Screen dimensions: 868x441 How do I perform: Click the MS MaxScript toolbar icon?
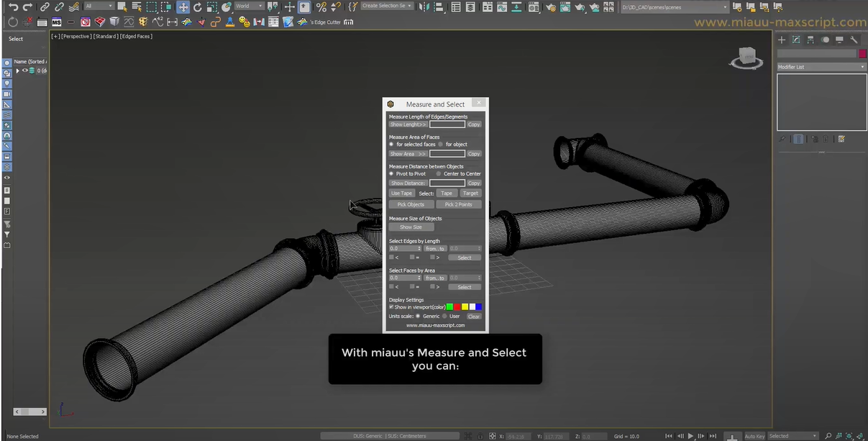click(56, 22)
